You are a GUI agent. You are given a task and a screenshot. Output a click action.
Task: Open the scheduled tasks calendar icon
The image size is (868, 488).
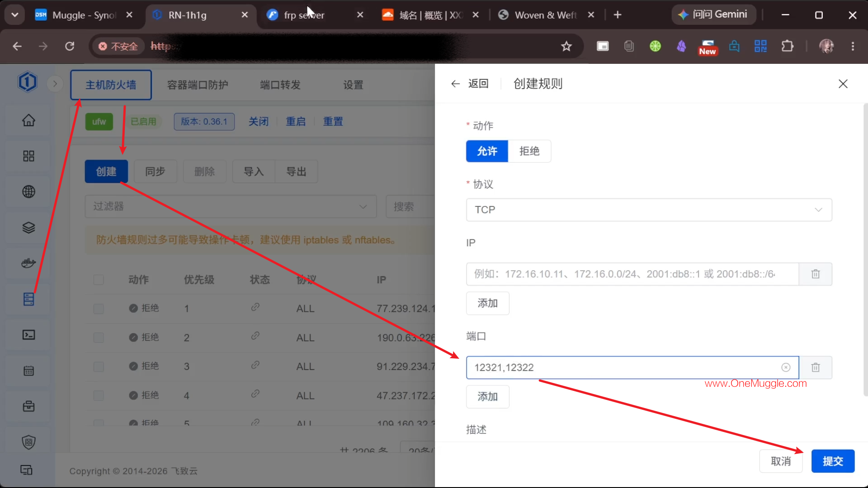tap(28, 371)
